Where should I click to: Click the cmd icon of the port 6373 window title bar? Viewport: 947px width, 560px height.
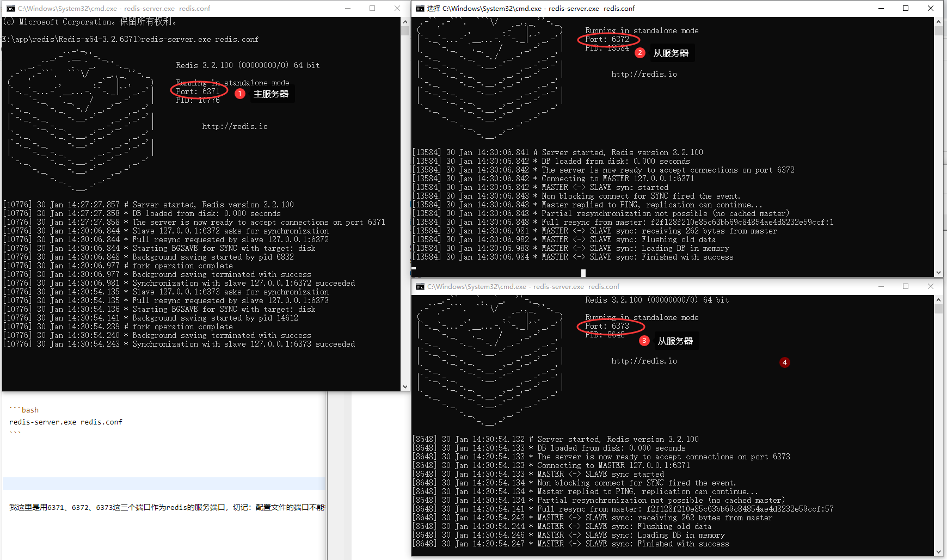[x=420, y=286]
